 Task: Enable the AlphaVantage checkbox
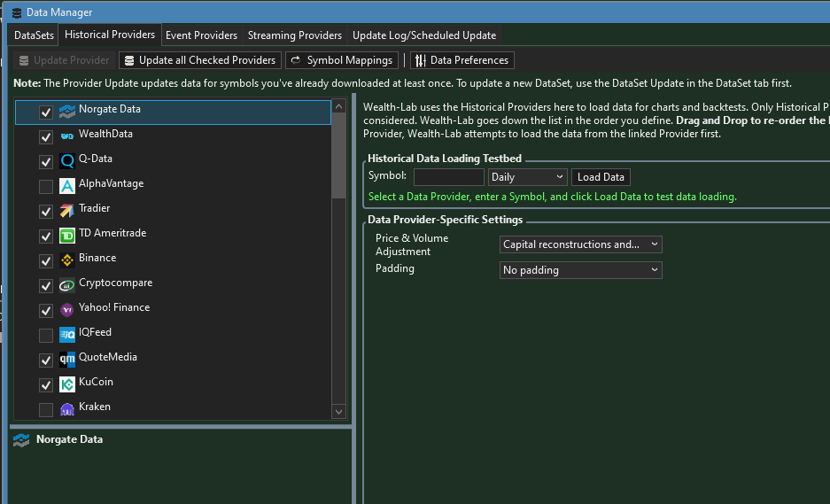click(46, 186)
